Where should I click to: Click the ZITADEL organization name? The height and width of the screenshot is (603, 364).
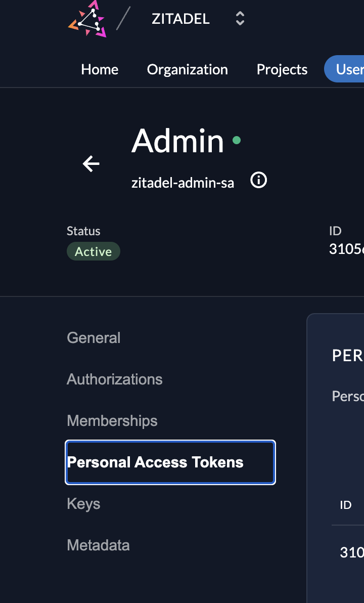(180, 19)
